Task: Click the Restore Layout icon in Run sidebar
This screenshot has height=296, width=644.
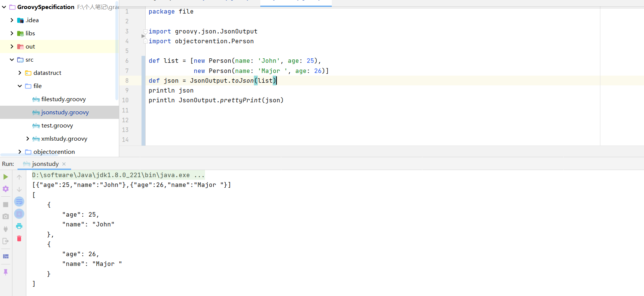Action: coord(6,257)
